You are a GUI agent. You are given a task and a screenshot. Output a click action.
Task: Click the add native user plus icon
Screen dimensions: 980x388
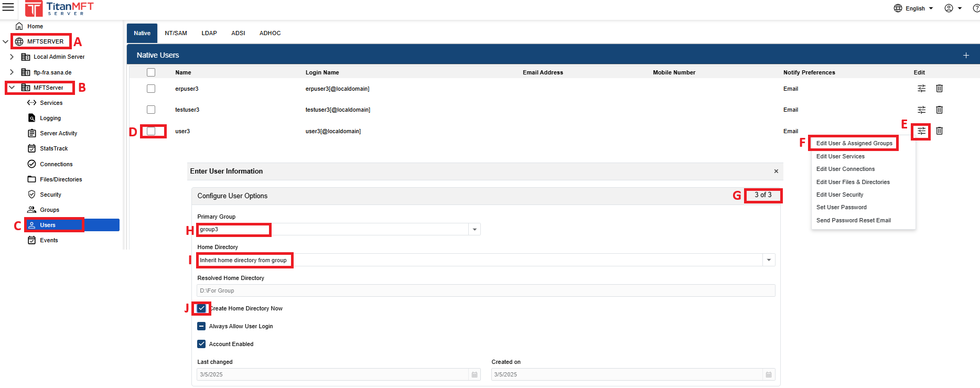(966, 55)
